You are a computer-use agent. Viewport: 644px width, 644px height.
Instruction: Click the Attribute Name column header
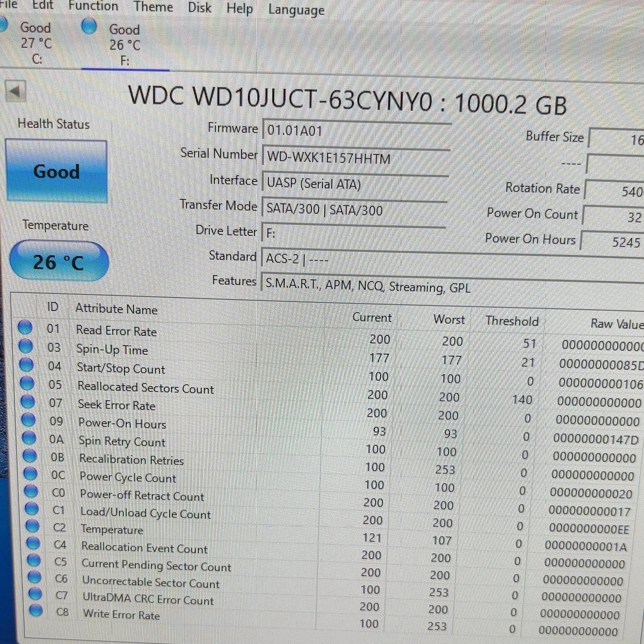coord(116,309)
